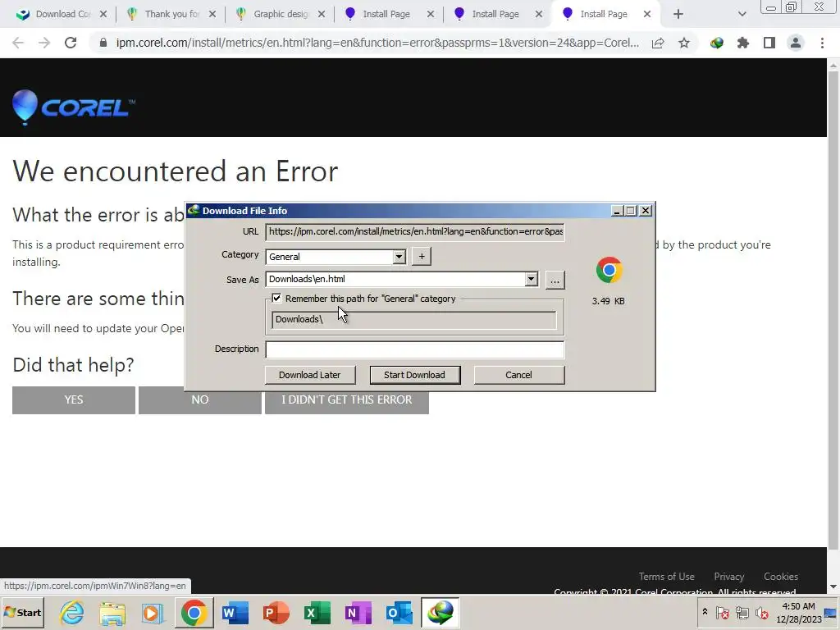Open the Cookies footer link
Image resolution: width=840 pixels, height=630 pixels.
pyautogui.click(x=781, y=577)
